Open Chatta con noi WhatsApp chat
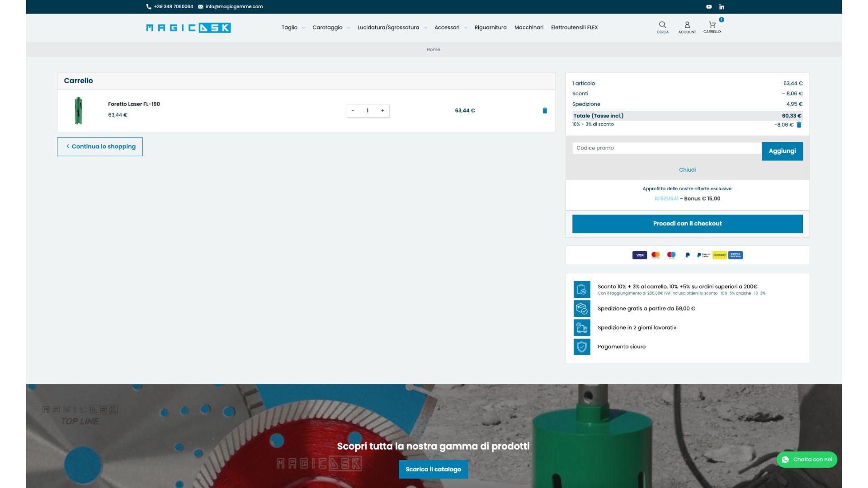 (x=807, y=460)
